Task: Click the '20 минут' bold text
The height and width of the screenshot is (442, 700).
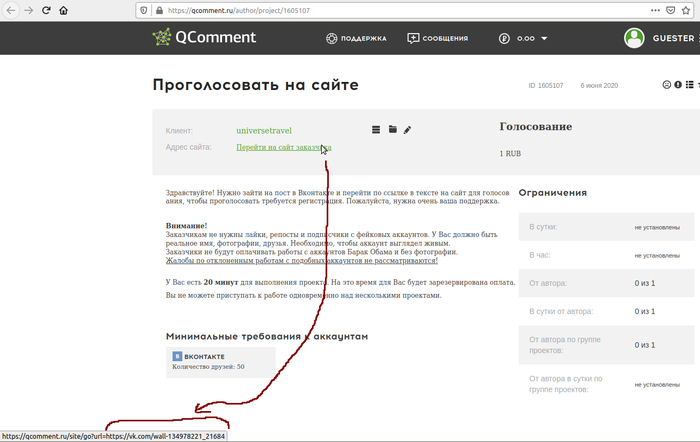Action: [x=221, y=282]
